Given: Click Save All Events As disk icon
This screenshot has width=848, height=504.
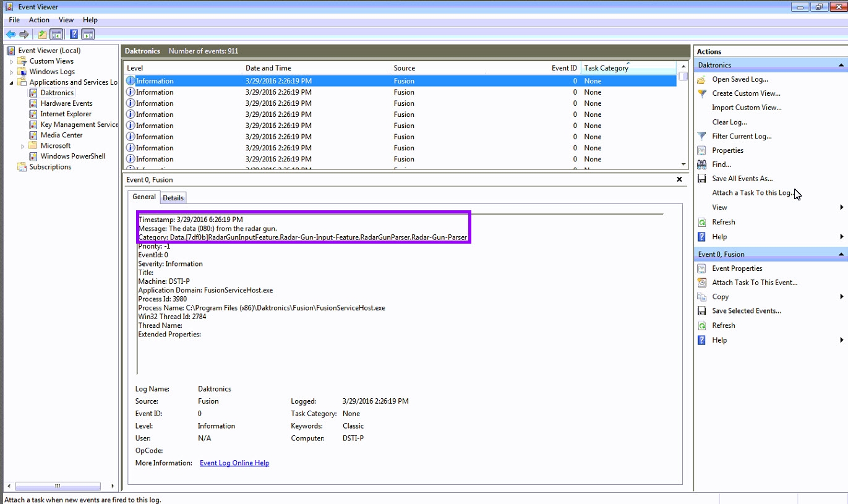Looking at the screenshot, I should click(x=742, y=179).
